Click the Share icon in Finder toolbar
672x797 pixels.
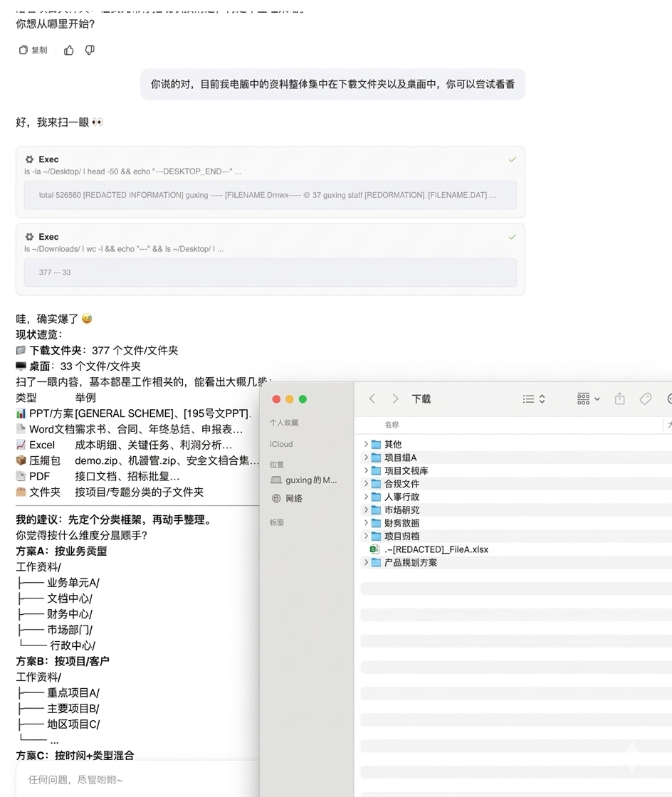(x=619, y=398)
